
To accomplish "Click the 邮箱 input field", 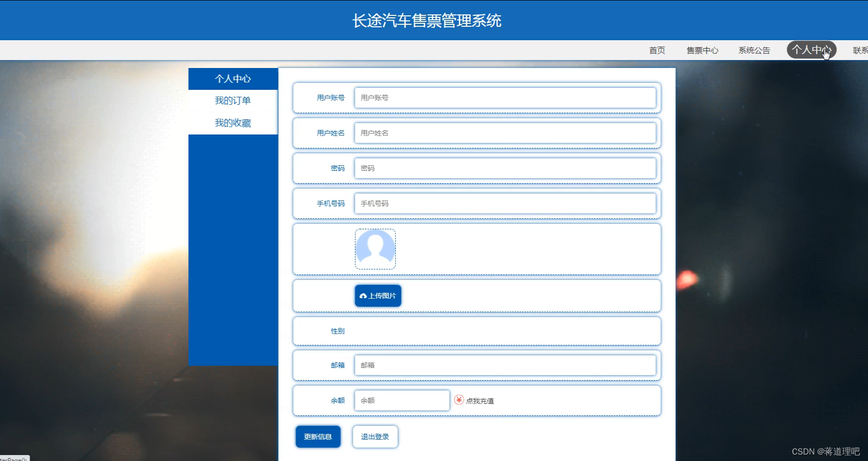I will (506, 365).
